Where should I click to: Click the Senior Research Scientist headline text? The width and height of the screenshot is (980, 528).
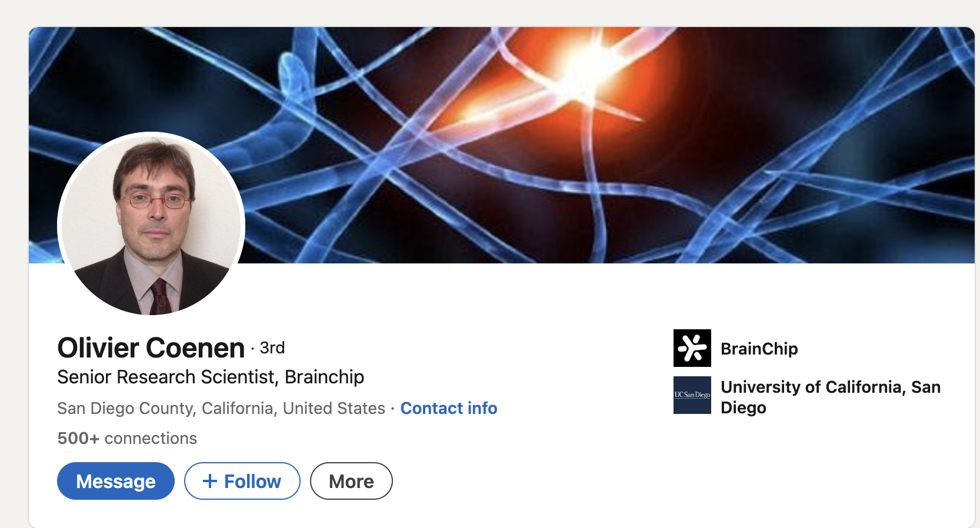click(x=211, y=377)
